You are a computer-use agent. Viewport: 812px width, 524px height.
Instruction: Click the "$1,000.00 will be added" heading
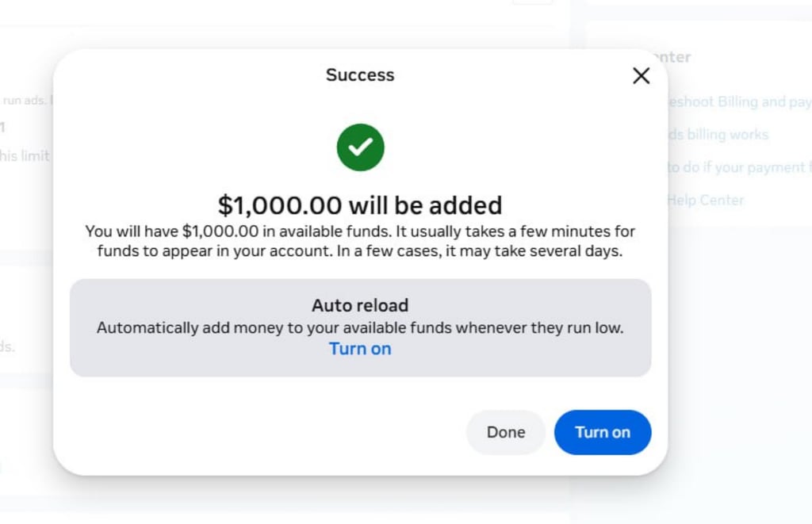[x=360, y=205]
